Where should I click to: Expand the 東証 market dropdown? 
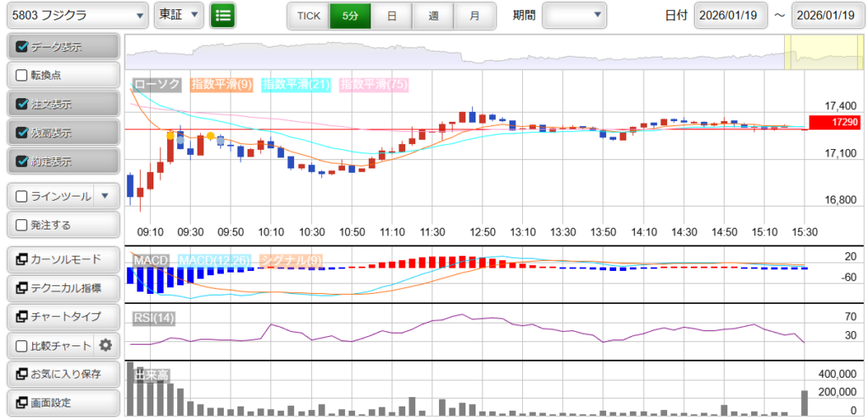179,15
